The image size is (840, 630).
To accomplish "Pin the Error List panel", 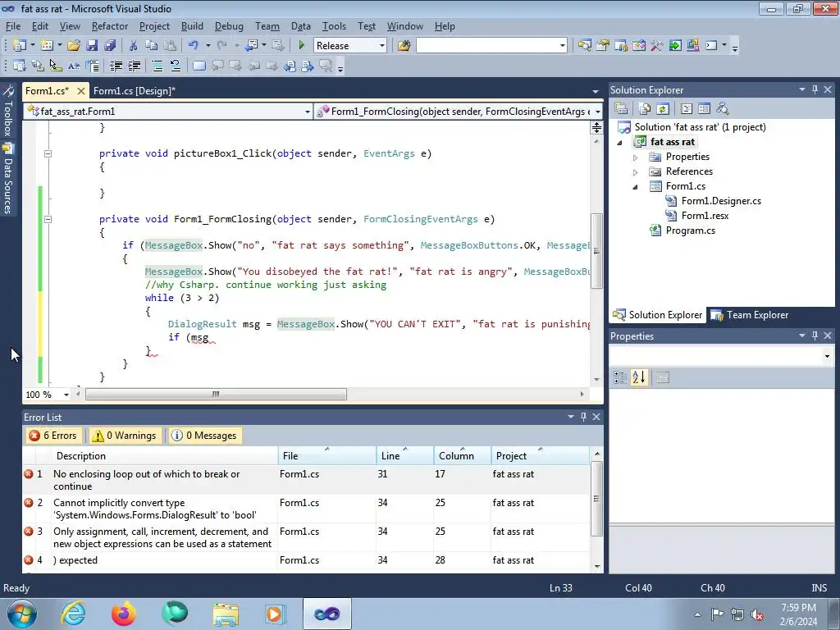I will tap(583, 417).
